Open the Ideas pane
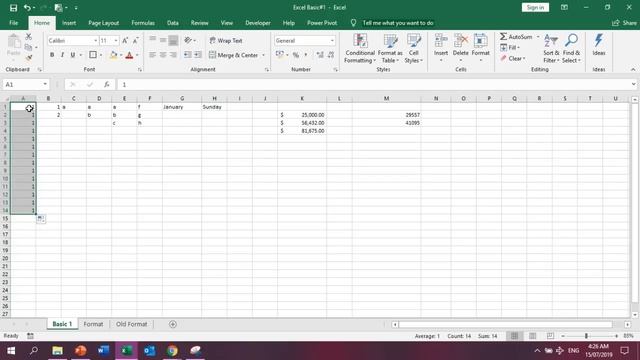 pyautogui.click(x=599, y=45)
